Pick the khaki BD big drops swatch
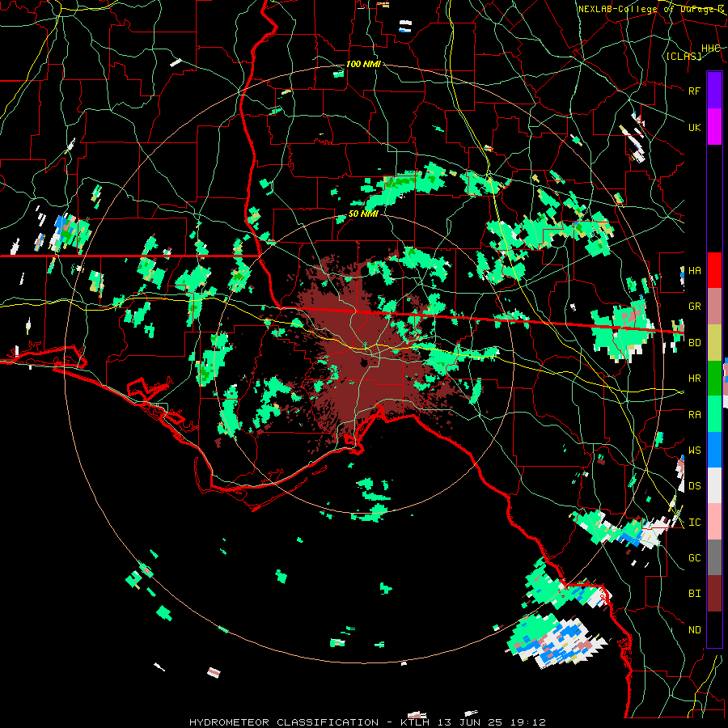The width and height of the screenshot is (728, 728). (x=714, y=343)
